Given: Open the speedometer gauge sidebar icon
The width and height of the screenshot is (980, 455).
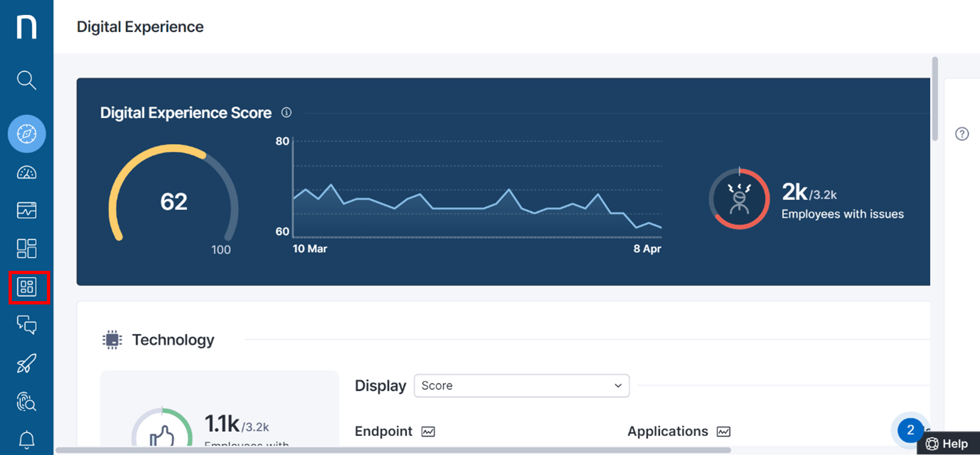Looking at the screenshot, I should click(27, 173).
